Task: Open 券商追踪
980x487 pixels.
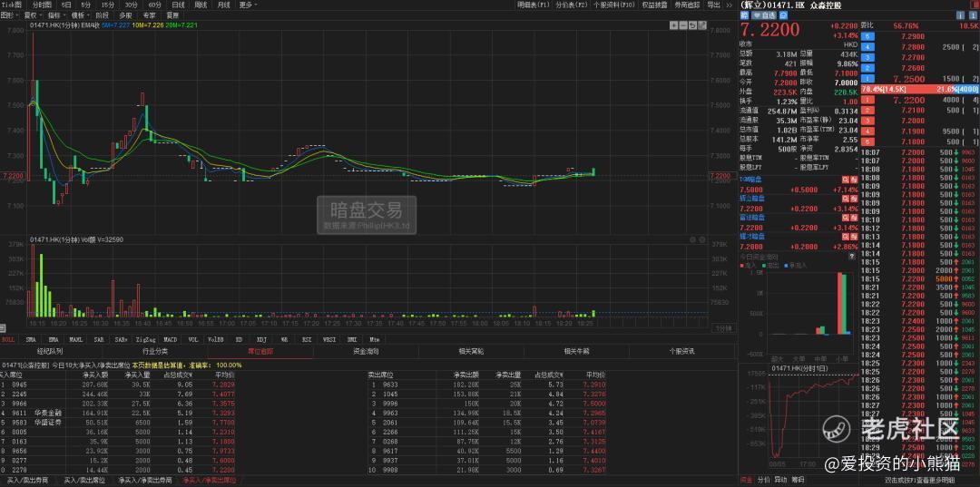Action: 687,5
